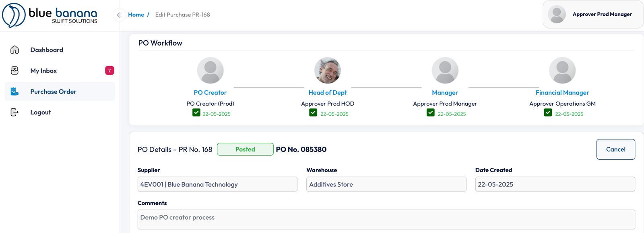
Task: Click the Comments field with Demo PO text
Action: [x=386, y=219]
